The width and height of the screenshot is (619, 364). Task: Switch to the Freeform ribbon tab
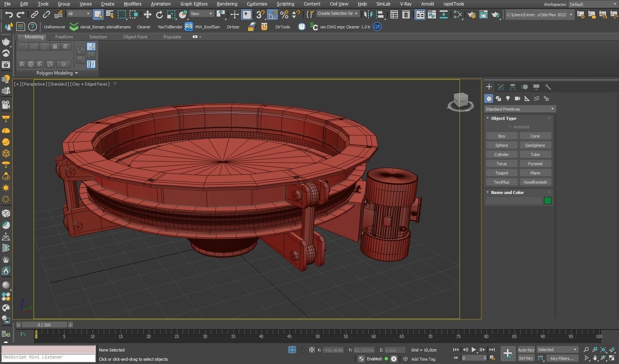64,37
